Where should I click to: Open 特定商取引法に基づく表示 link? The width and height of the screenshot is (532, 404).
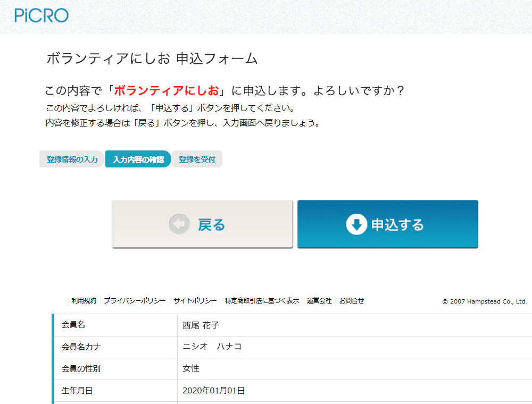pyautogui.click(x=262, y=301)
